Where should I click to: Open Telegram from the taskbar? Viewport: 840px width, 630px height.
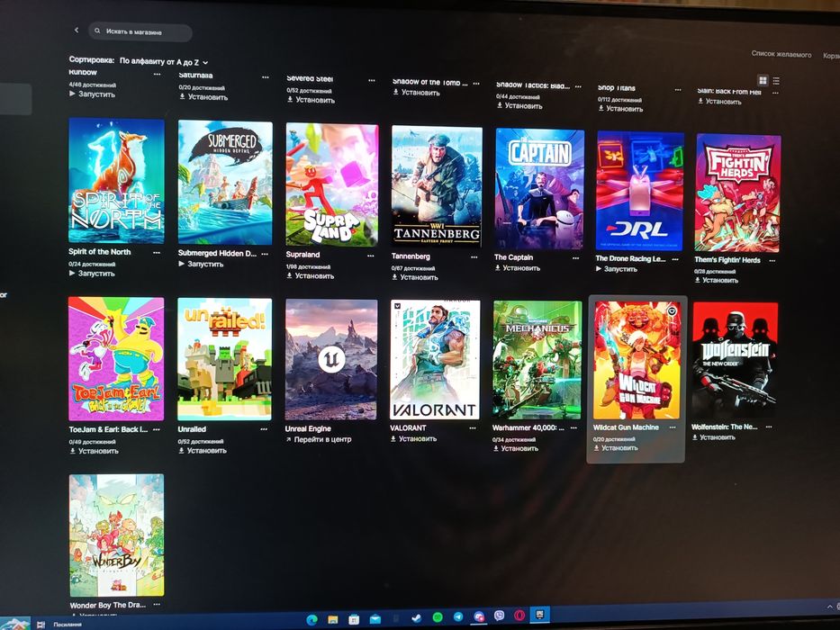(458, 617)
